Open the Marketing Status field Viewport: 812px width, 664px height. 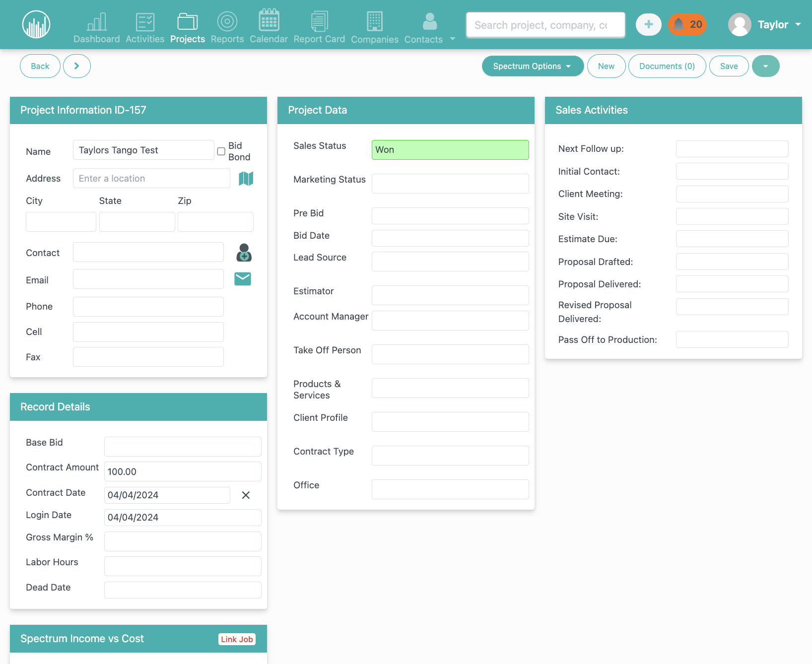coord(450,184)
